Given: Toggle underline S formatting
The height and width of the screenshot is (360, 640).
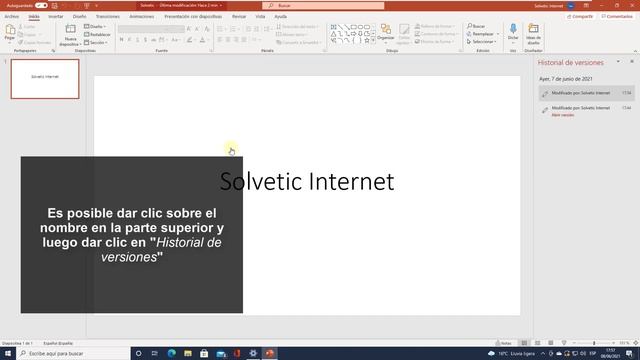Looking at the screenshot, I should [138, 40].
